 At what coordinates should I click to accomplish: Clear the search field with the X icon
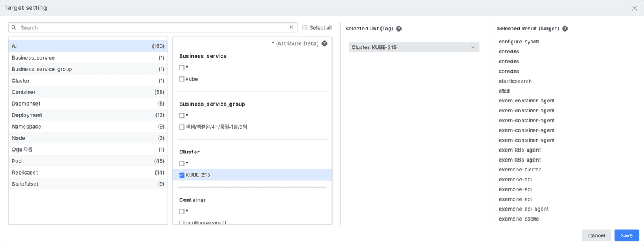[x=291, y=27]
